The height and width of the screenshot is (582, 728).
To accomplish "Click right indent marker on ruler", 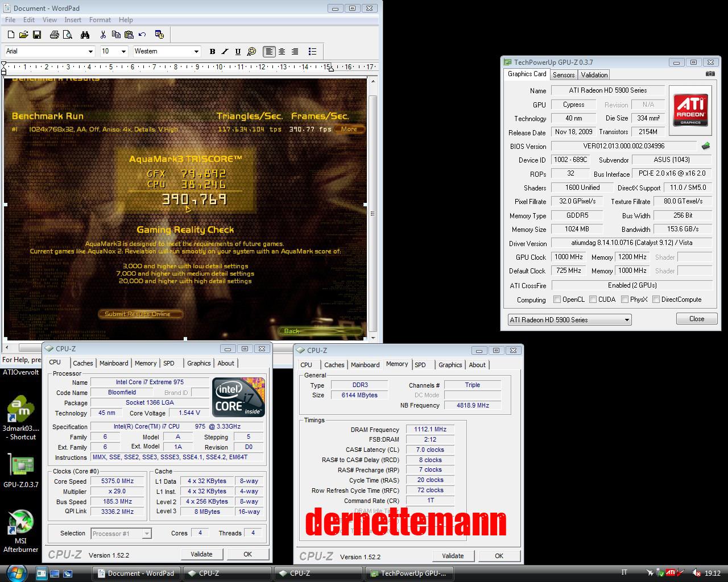I will tap(330, 68).
